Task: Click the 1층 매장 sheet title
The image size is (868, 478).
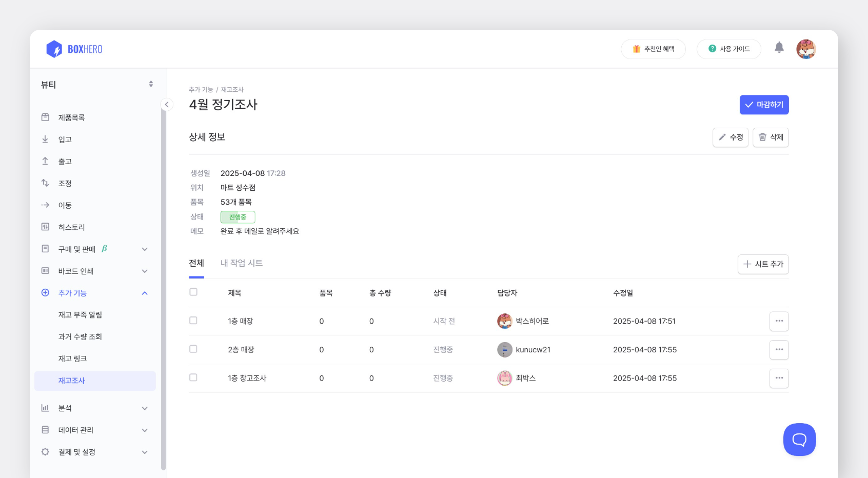Action: pos(241,321)
